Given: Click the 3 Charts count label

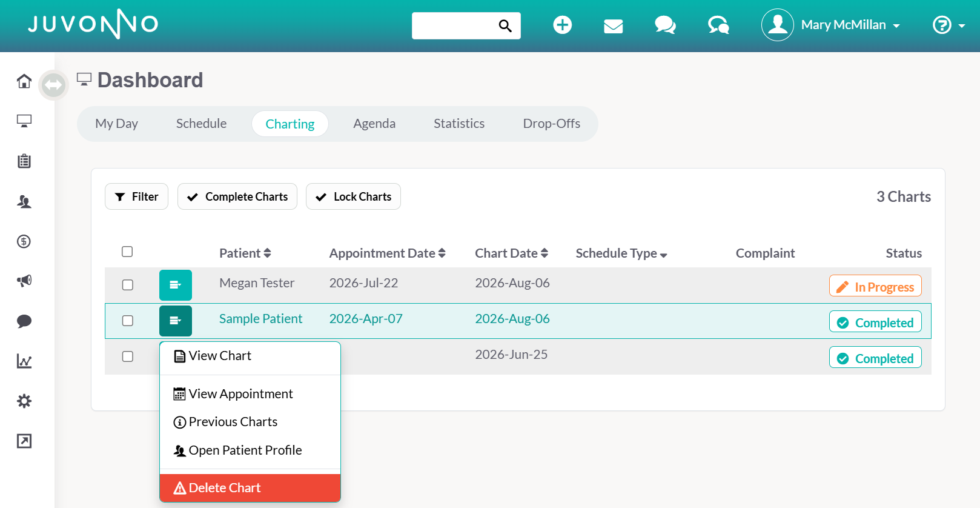Looking at the screenshot, I should [x=904, y=197].
